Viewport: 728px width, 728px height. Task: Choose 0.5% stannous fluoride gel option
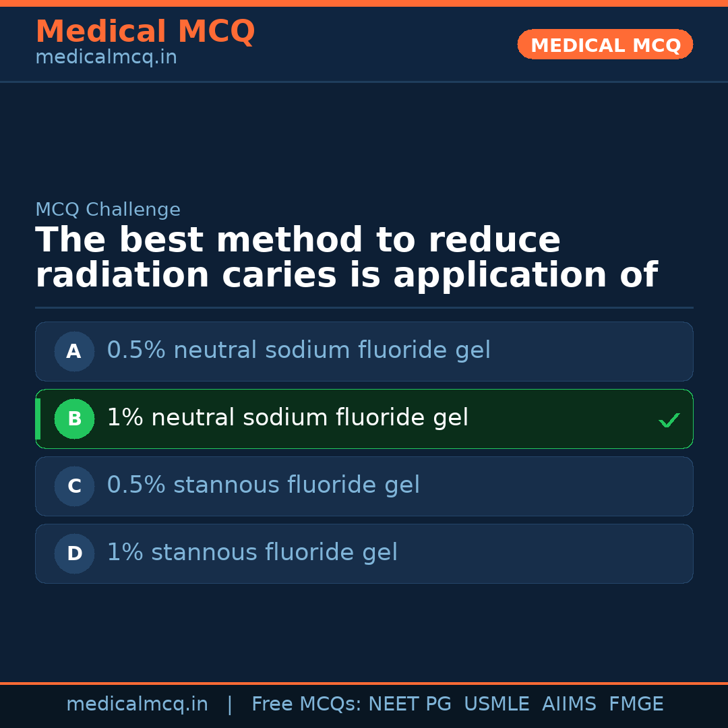[264, 485]
